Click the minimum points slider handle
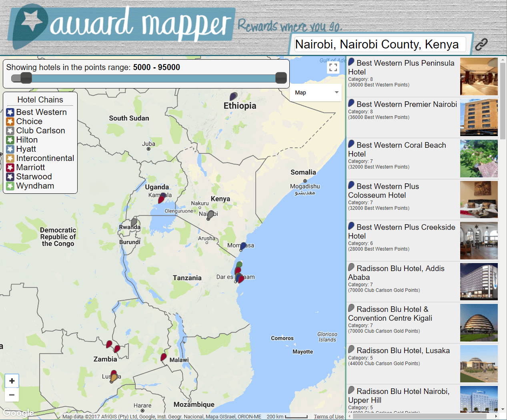 pyautogui.click(x=26, y=78)
